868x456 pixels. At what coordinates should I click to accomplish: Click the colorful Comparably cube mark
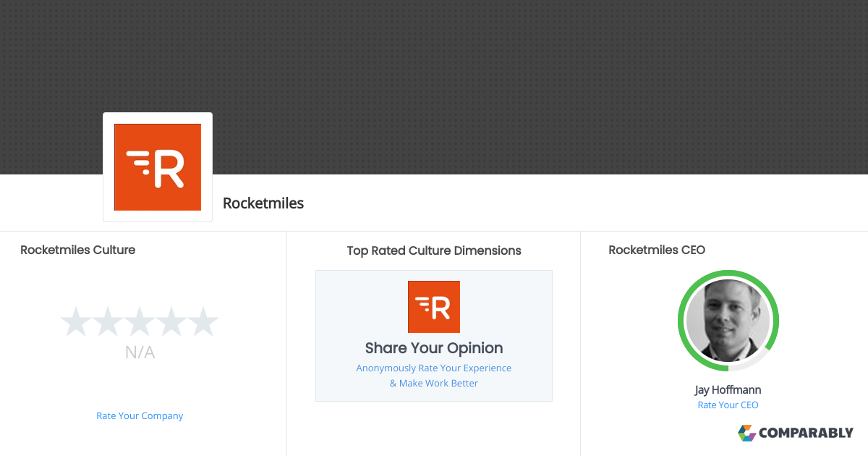point(746,433)
